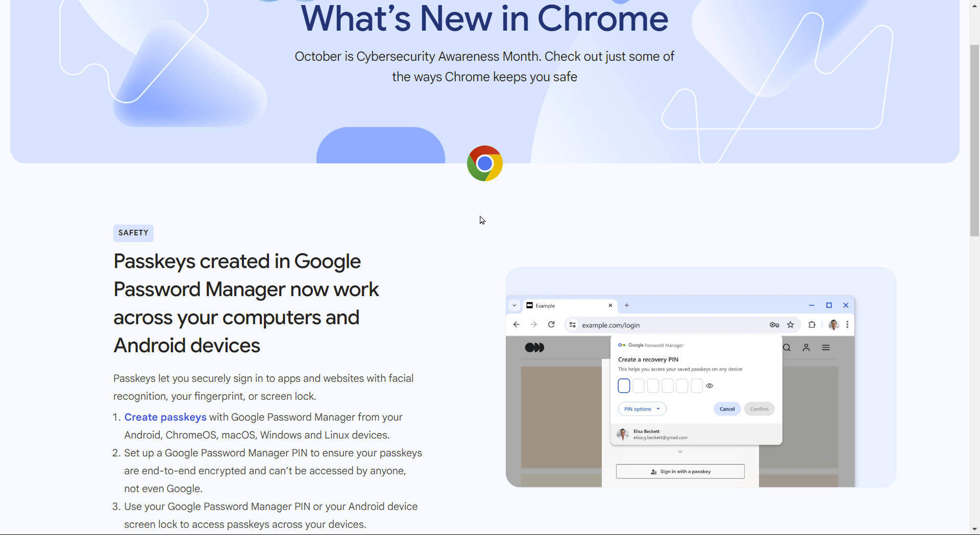The width and height of the screenshot is (980, 535).
Task: Click the Passkeys created in Google heading
Action: tap(247, 303)
